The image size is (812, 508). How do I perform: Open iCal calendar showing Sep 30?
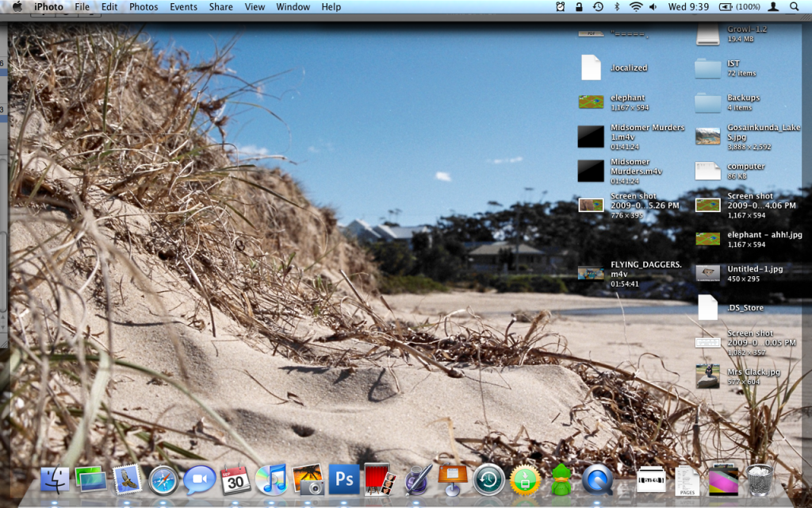click(x=236, y=479)
